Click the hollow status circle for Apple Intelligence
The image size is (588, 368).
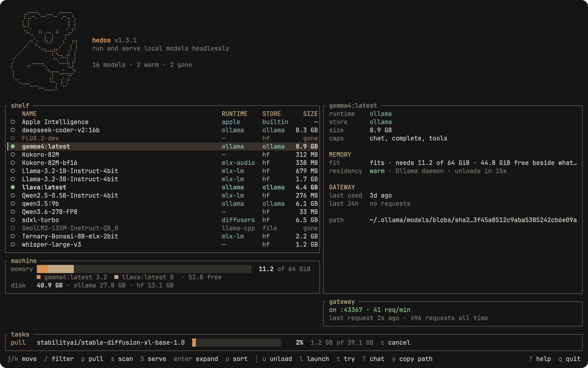[x=13, y=122]
